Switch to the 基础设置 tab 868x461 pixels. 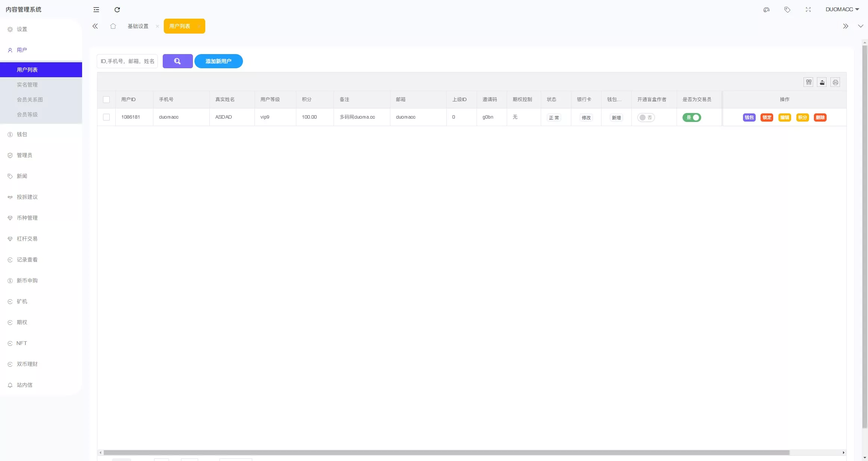[x=138, y=26]
